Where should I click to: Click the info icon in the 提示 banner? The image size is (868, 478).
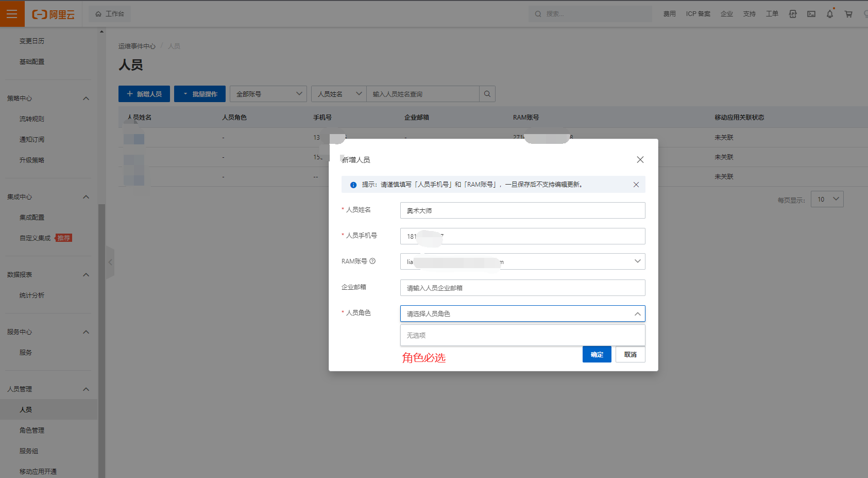[x=353, y=185]
